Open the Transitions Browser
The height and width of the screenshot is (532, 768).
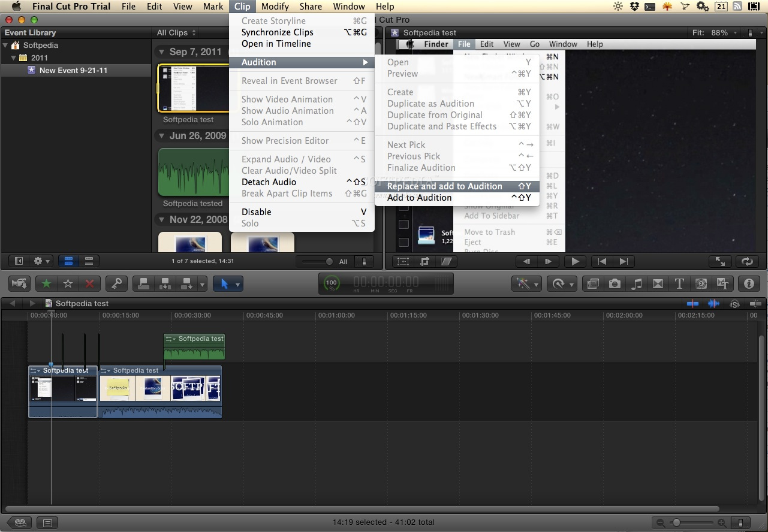pyautogui.click(x=658, y=283)
